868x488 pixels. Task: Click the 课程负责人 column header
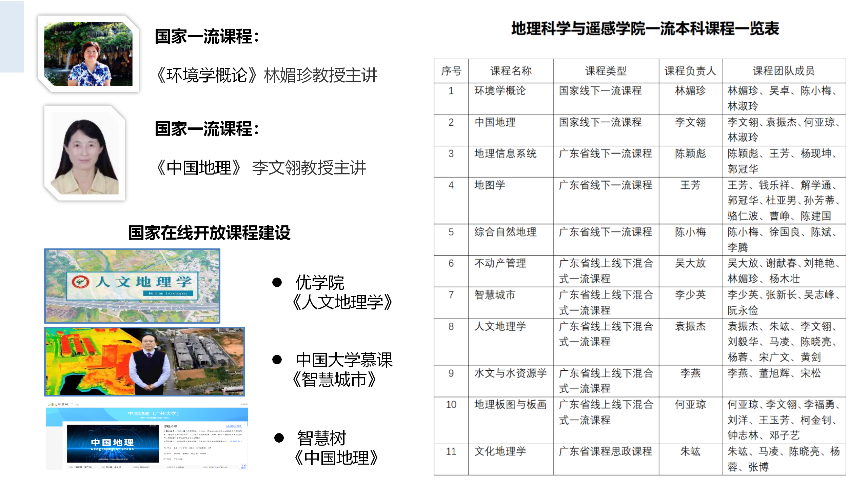(690, 71)
